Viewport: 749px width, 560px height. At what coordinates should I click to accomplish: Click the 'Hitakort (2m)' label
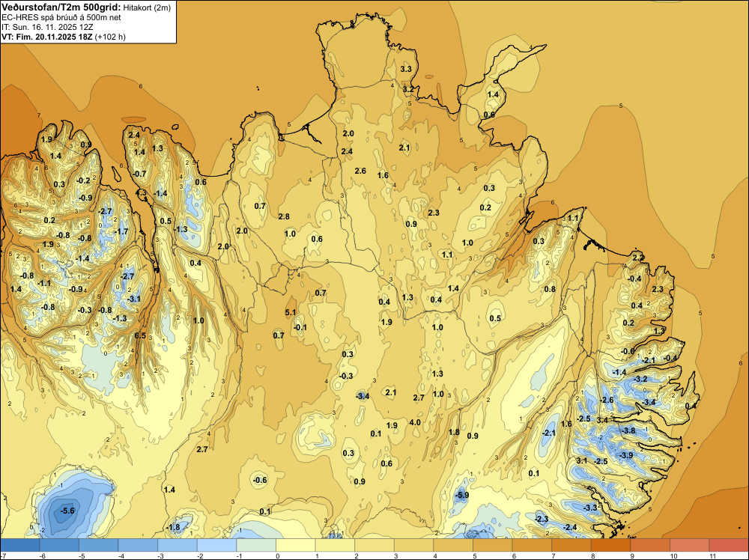click(x=147, y=7)
